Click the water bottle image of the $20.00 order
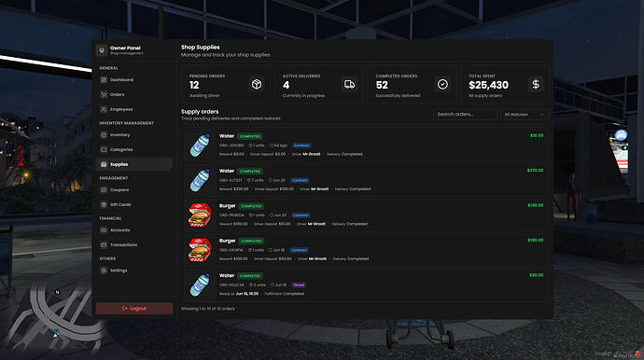 point(200,284)
